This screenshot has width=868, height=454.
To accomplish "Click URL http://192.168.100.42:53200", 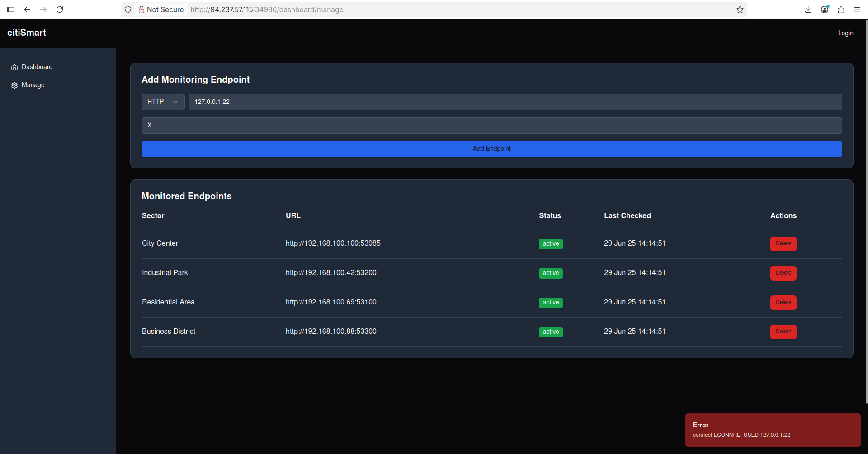I will click(331, 273).
